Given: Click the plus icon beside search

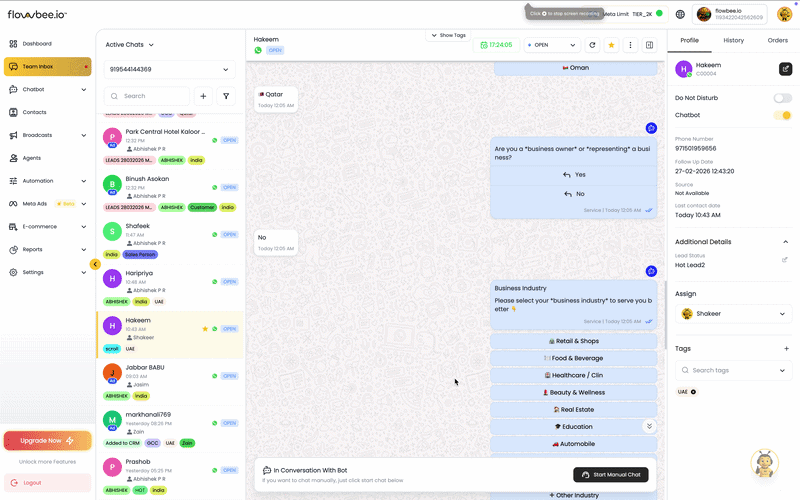Looking at the screenshot, I should click(203, 96).
